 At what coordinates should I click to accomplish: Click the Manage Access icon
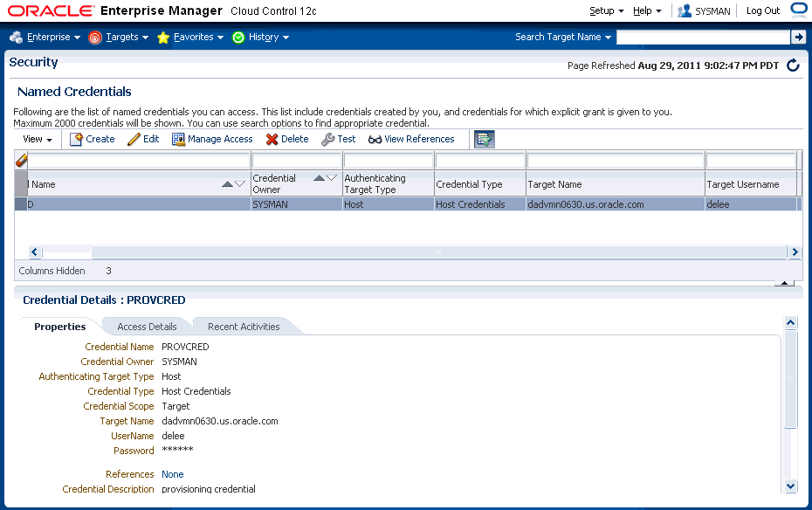178,139
